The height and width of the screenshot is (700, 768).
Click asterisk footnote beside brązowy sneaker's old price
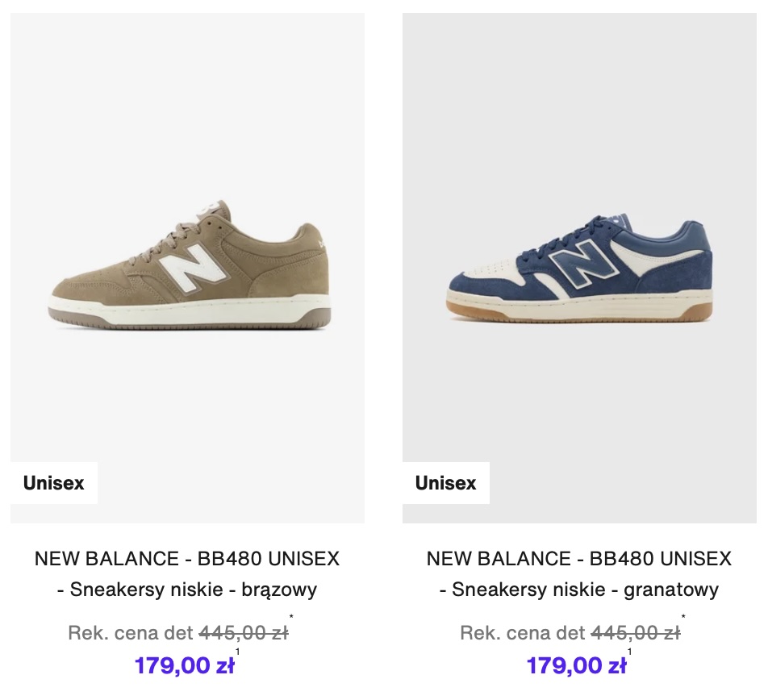click(291, 619)
